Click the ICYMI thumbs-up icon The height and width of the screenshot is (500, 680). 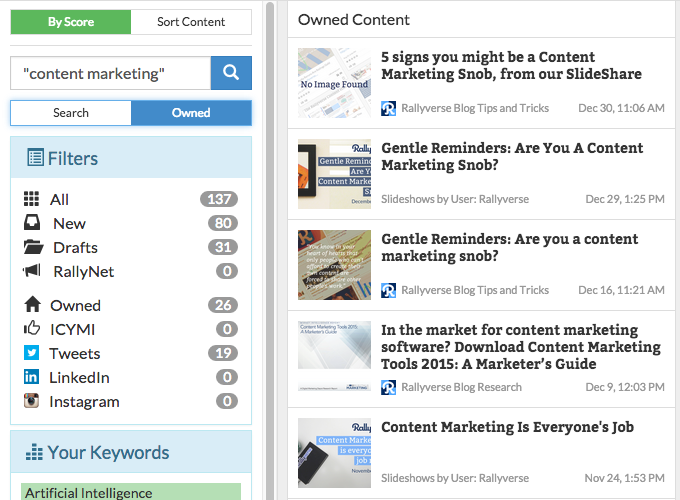[x=32, y=328]
